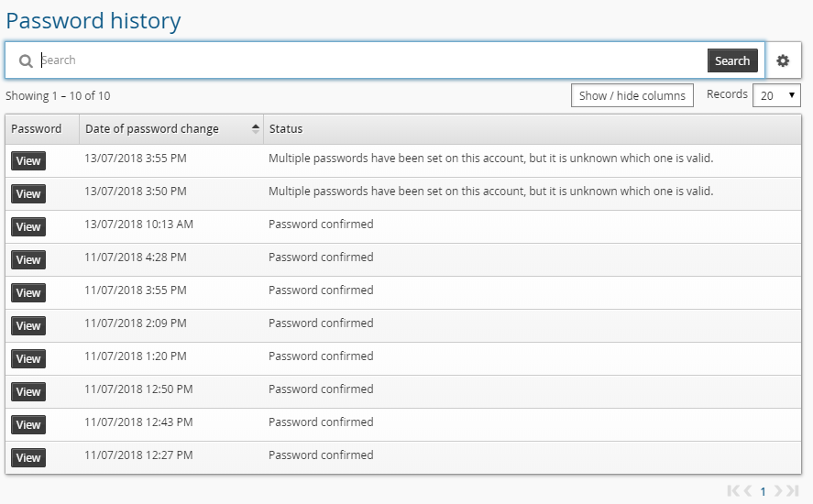View password changed 13/07/2018 10:13 AM
The width and height of the screenshot is (813, 504).
click(28, 227)
